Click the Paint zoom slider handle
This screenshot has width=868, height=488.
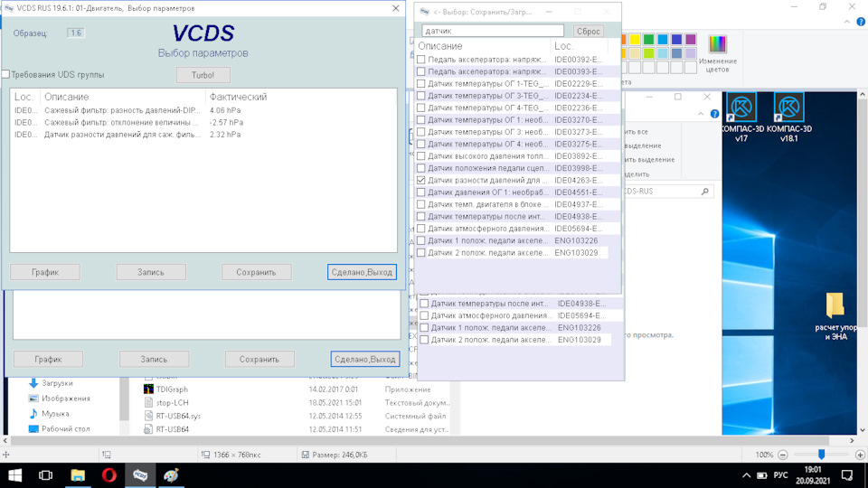click(822, 455)
